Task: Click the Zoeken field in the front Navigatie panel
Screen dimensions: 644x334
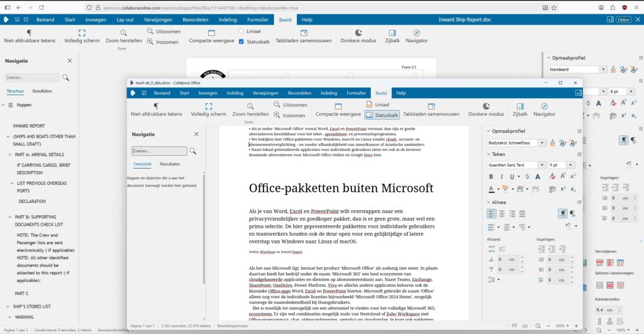Action: coord(159,151)
